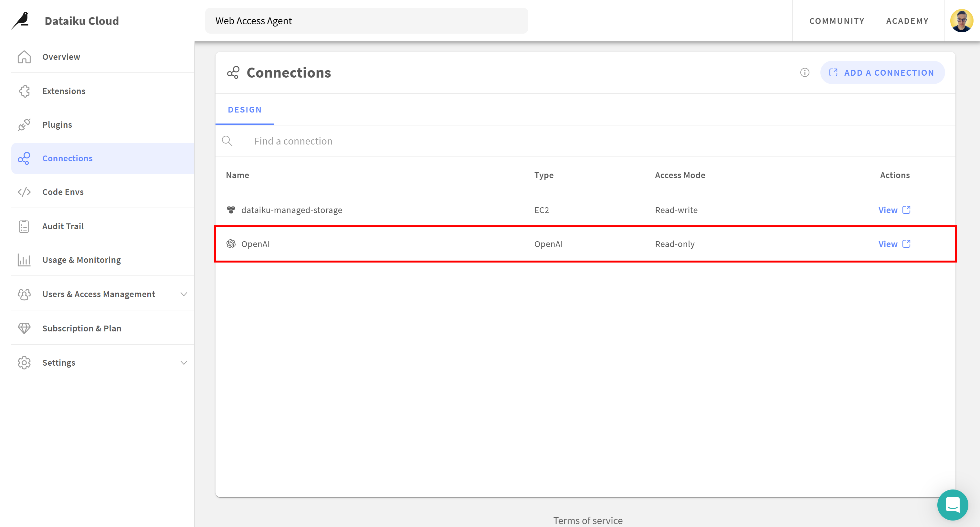Image resolution: width=980 pixels, height=527 pixels.
Task: Click the Type column header
Action: (544, 175)
